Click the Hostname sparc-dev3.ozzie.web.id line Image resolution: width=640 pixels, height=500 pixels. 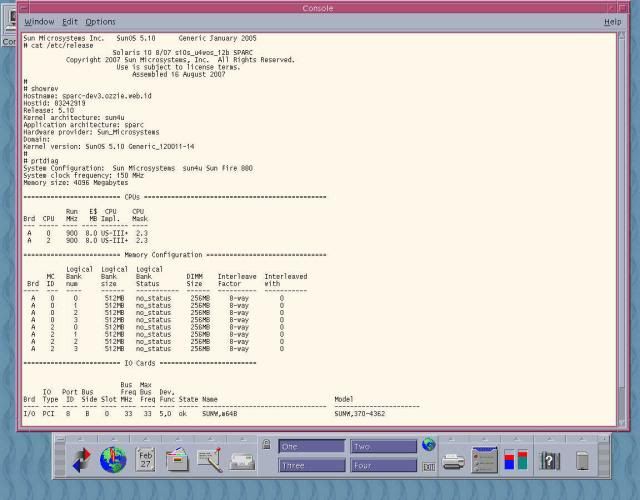click(87, 96)
